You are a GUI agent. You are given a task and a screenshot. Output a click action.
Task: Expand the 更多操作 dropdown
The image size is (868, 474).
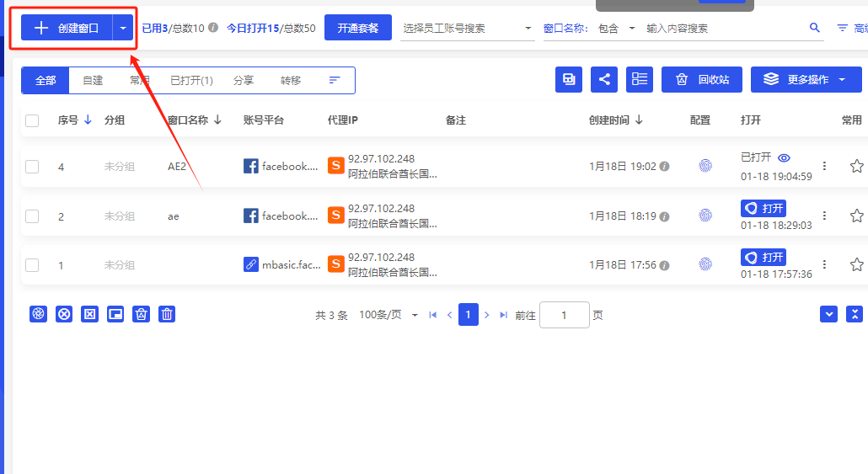[x=806, y=79]
